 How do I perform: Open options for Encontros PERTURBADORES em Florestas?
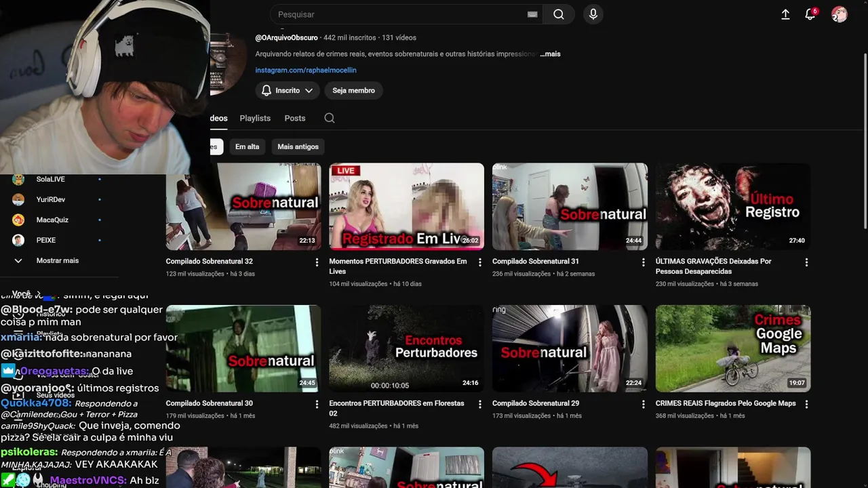(480, 404)
